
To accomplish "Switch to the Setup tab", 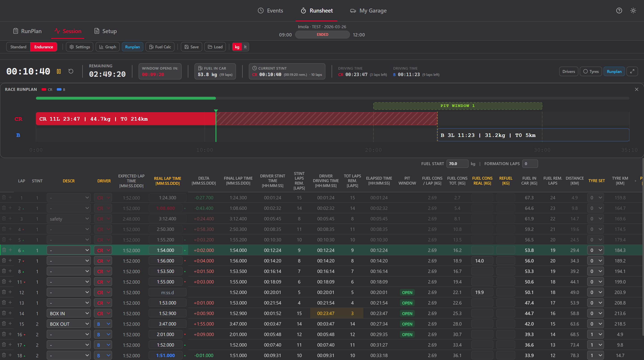I will tap(105, 31).
